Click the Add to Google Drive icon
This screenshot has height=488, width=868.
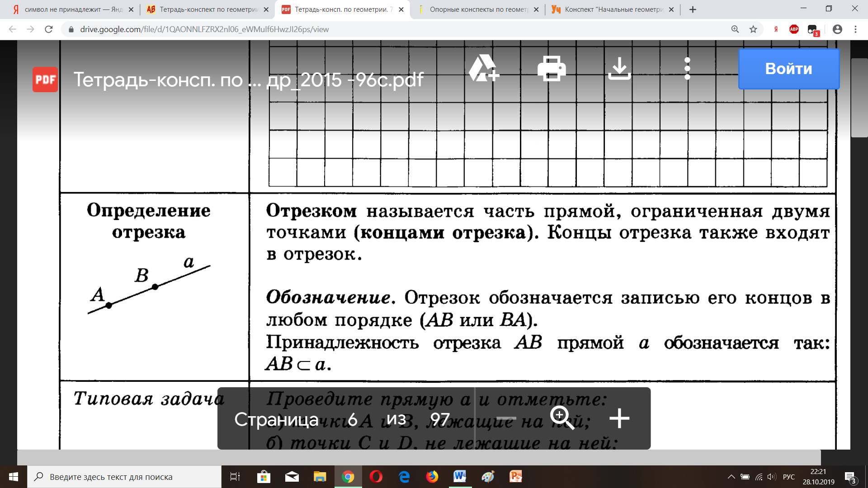coord(484,68)
